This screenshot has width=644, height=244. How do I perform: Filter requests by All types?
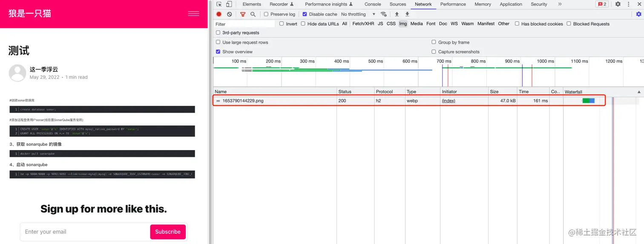(x=345, y=24)
